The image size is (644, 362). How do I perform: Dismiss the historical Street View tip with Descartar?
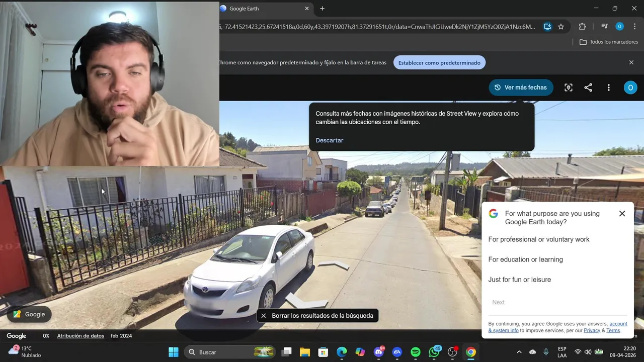[x=330, y=140]
